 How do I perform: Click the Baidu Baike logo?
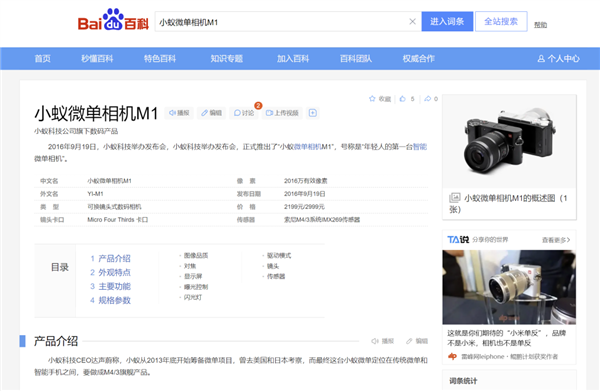(x=113, y=20)
